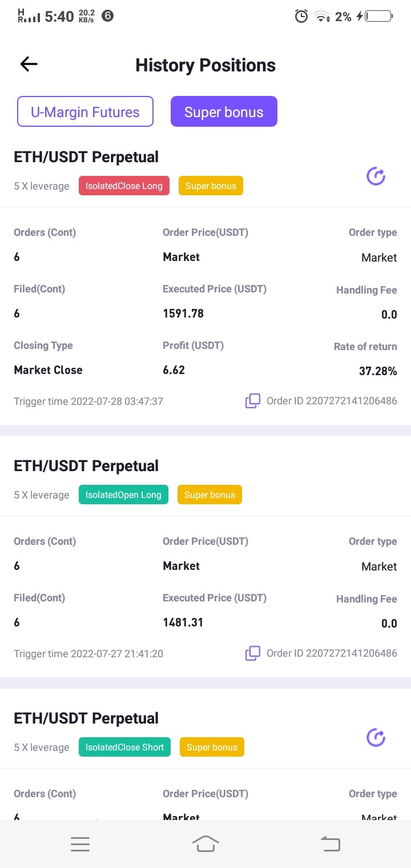The width and height of the screenshot is (411, 868).
Task: Select executed price 1481.31
Action: click(183, 622)
